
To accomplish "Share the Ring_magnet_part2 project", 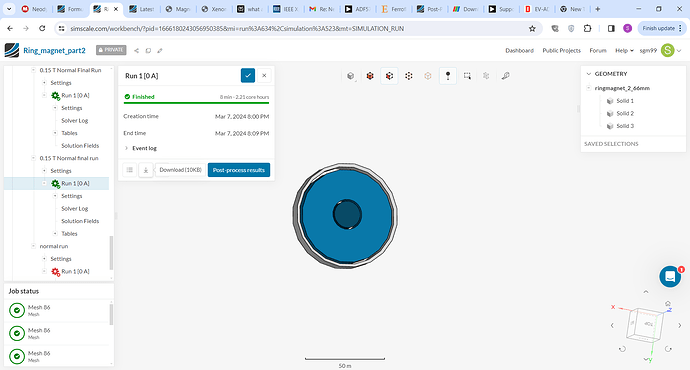I will (x=136, y=51).
